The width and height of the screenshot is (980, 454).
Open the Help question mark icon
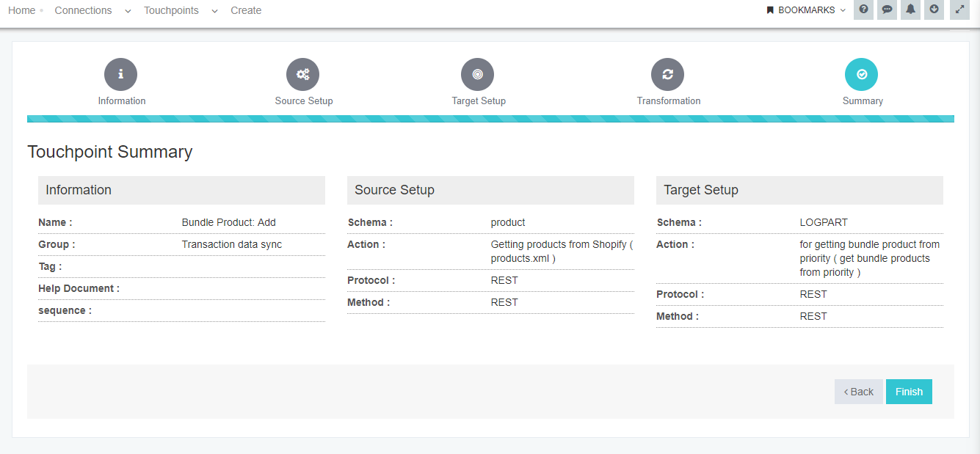tap(863, 10)
